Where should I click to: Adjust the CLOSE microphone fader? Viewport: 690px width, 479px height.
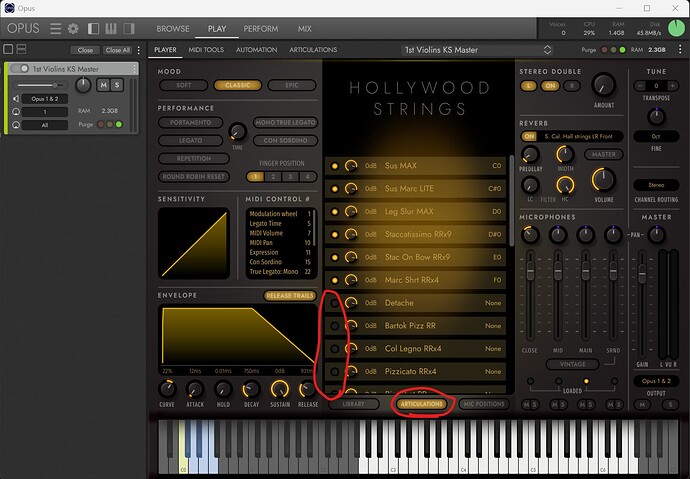pos(530,271)
